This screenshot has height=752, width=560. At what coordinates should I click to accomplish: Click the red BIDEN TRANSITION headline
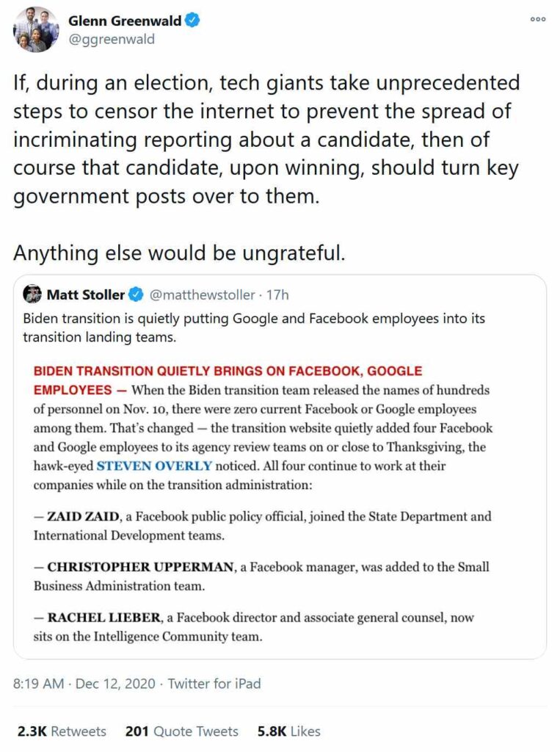click(x=228, y=372)
